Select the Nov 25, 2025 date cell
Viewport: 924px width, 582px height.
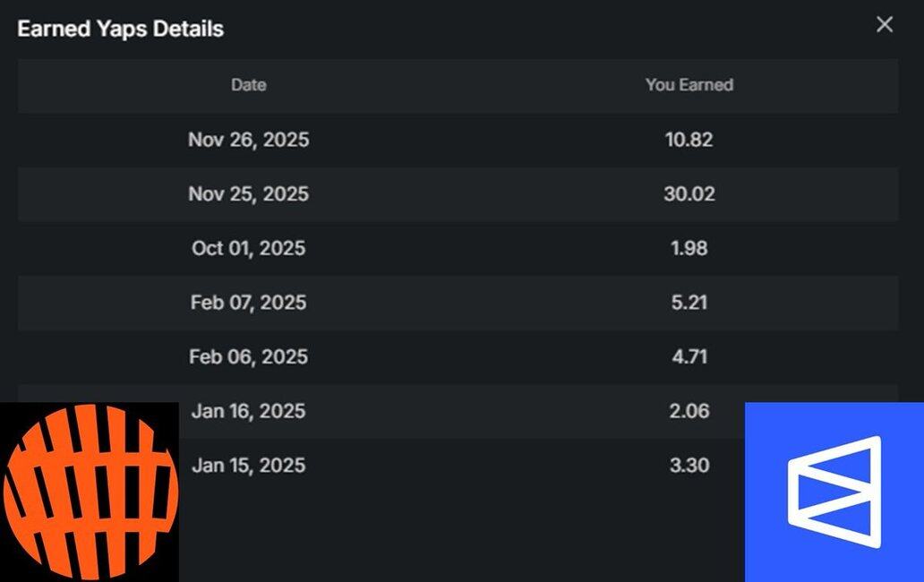click(x=248, y=194)
